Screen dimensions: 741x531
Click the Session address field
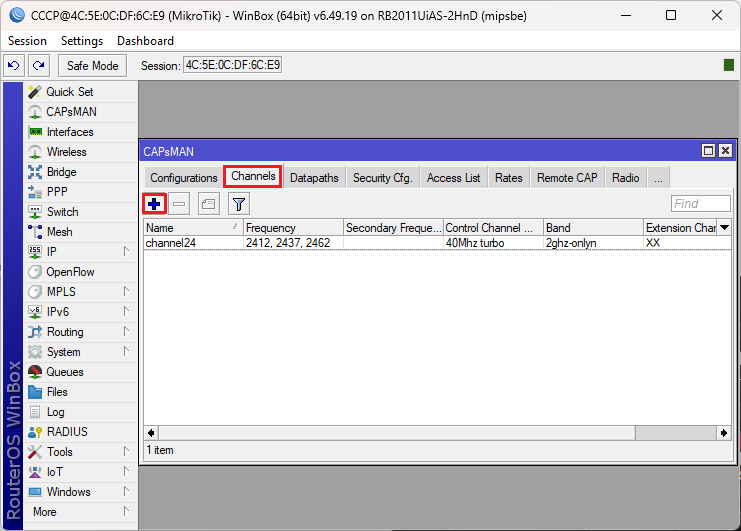[x=233, y=65]
